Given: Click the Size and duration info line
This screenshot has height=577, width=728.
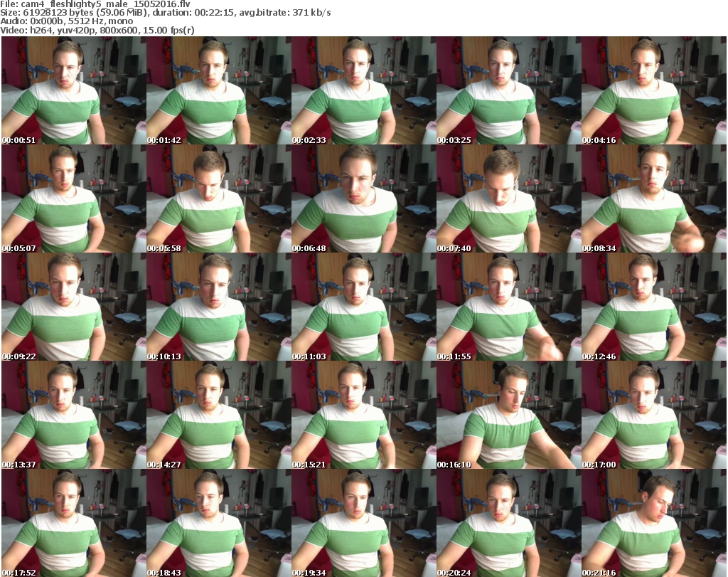Looking at the screenshot, I should tap(165, 13).
